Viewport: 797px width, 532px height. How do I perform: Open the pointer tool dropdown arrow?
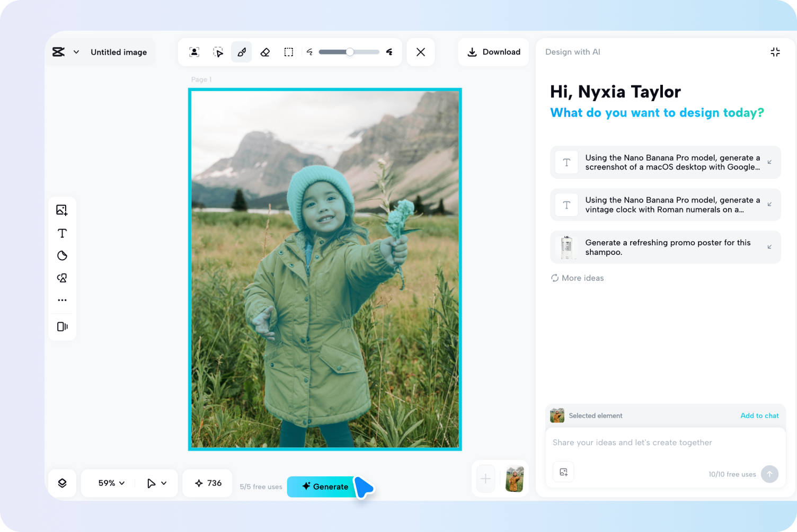[164, 483]
